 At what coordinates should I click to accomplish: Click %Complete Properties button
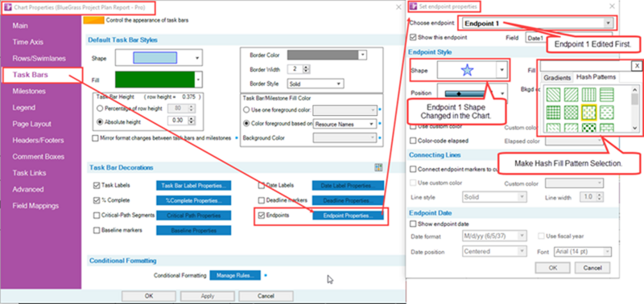[x=193, y=200]
